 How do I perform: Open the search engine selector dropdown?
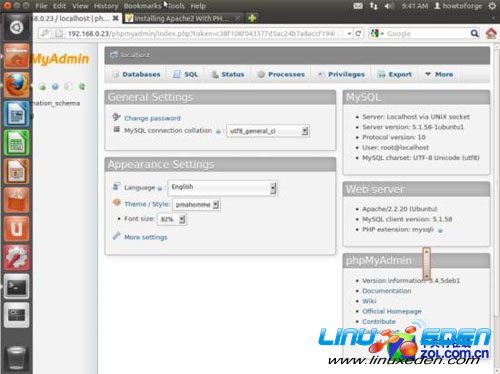[x=377, y=33]
